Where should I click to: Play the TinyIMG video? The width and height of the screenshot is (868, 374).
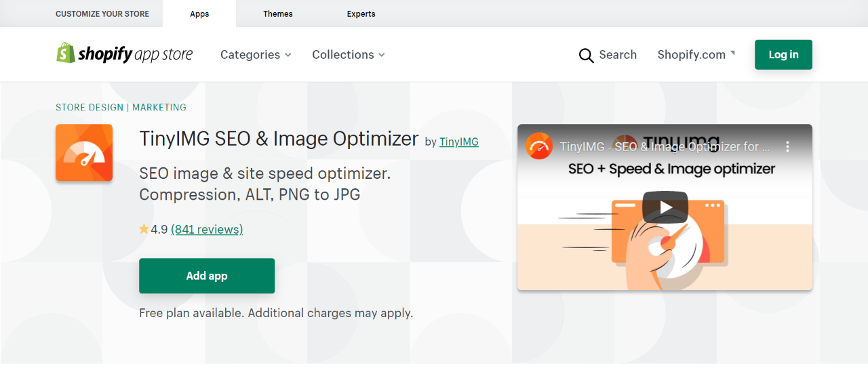[x=665, y=207]
